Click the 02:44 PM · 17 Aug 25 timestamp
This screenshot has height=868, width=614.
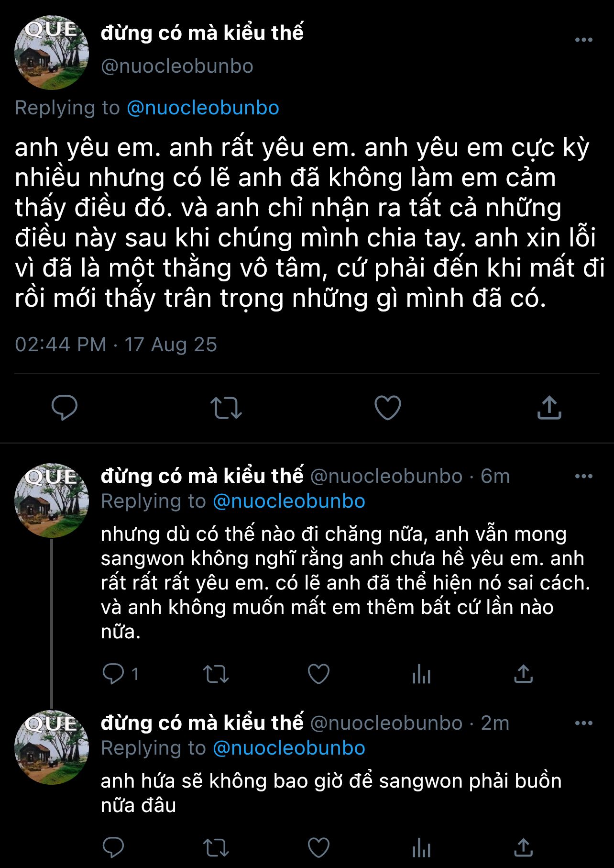tap(116, 345)
